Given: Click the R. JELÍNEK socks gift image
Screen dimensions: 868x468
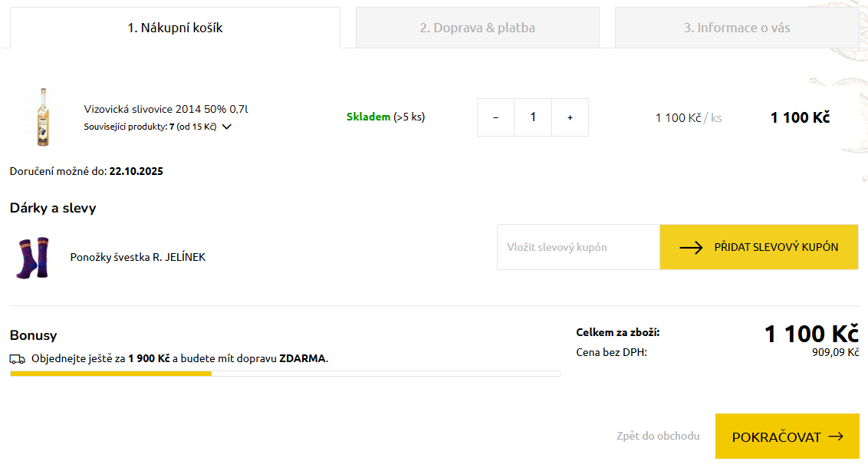Looking at the screenshot, I should [32, 257].
